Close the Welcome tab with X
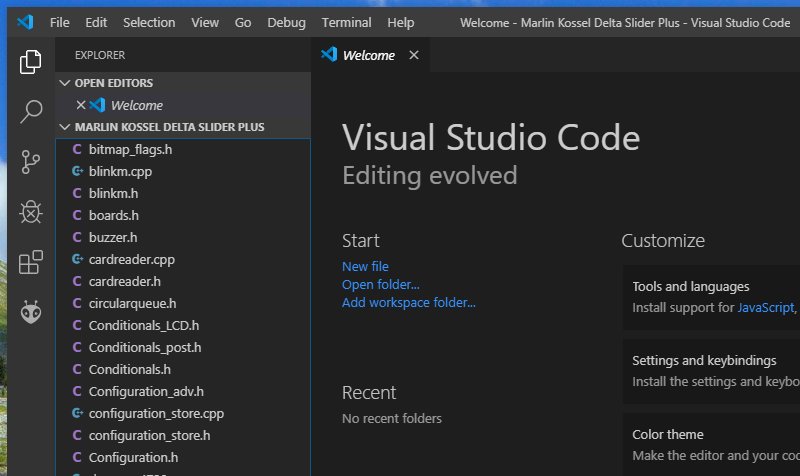 (x=414, y=55)
